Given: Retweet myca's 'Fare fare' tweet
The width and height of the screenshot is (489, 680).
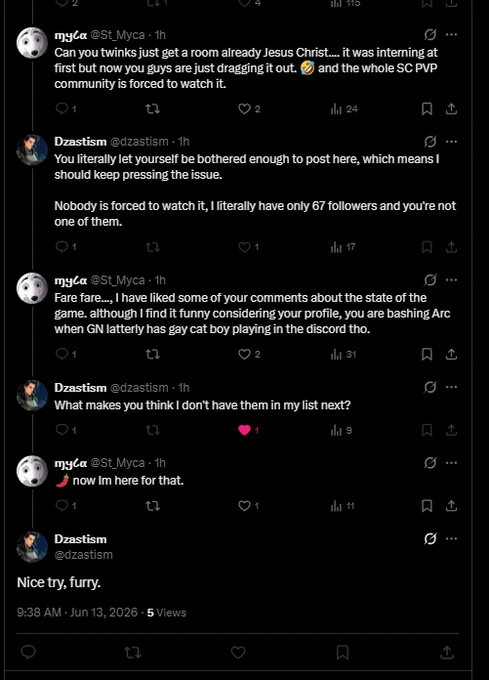Looking at the screenshot, I should (x=152, y=354).
